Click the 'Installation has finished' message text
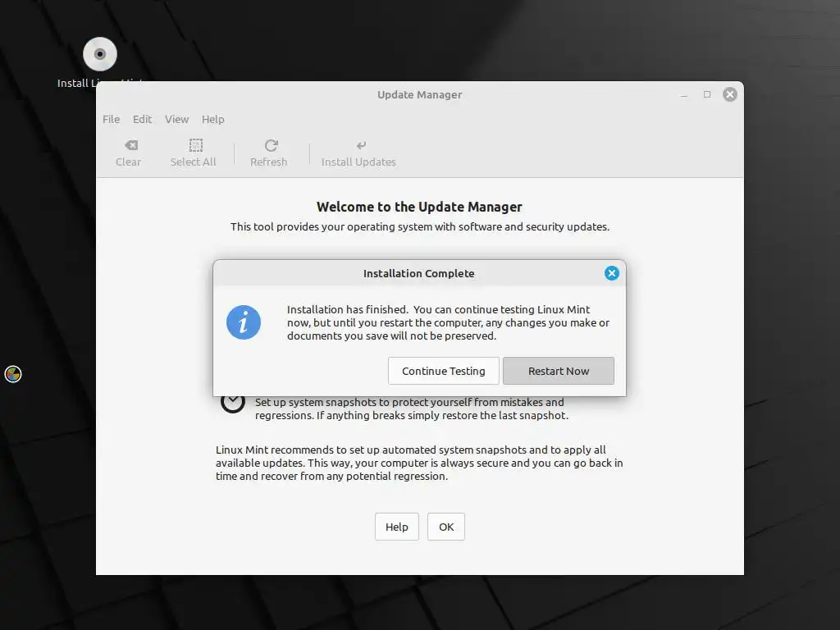Screen dimensions: 840x630 click(x=448, y=322)
